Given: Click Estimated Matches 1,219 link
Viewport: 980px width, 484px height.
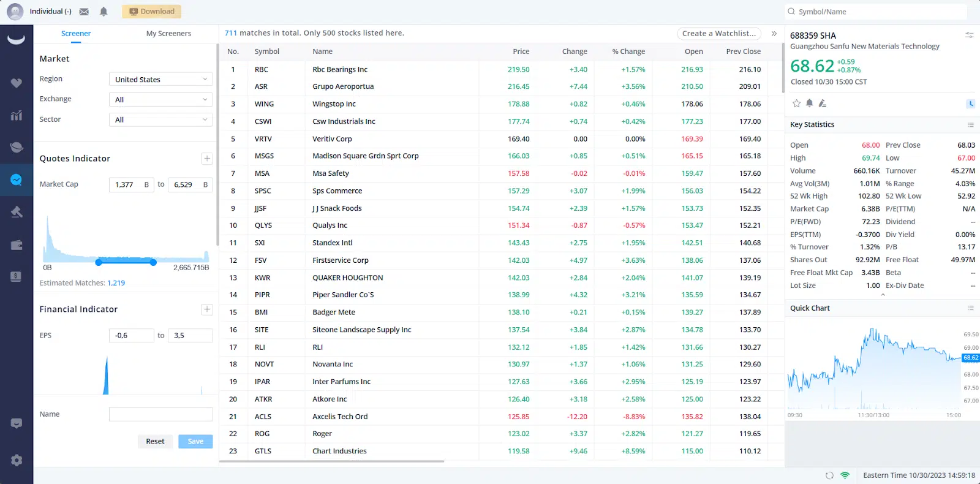Looking at the screenshot, I should click(116, 283).
